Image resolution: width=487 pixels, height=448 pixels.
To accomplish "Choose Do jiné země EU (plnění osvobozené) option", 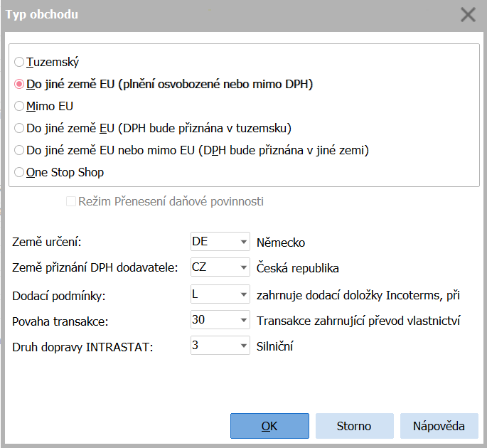I will coord(19,84).
